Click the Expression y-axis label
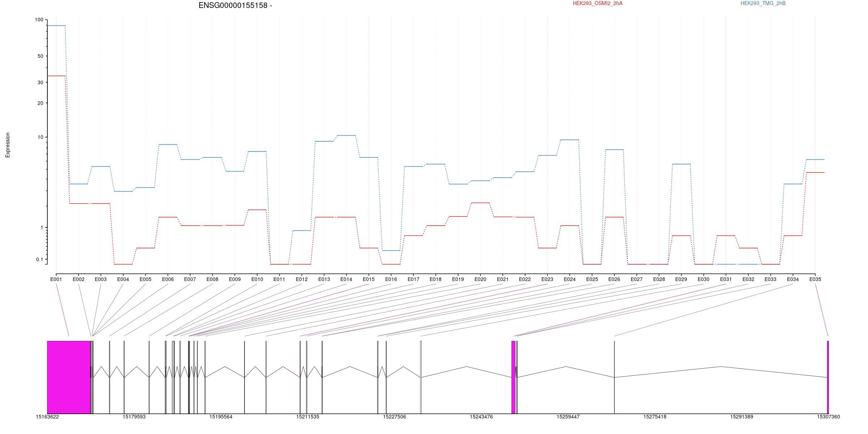 pyautogui.click(x=8, y=145)
